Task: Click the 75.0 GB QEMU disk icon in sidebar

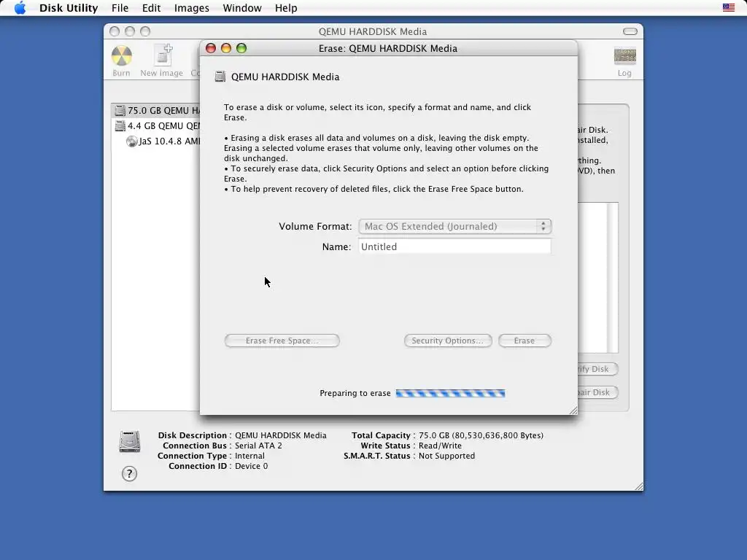Action: [120, 111]
